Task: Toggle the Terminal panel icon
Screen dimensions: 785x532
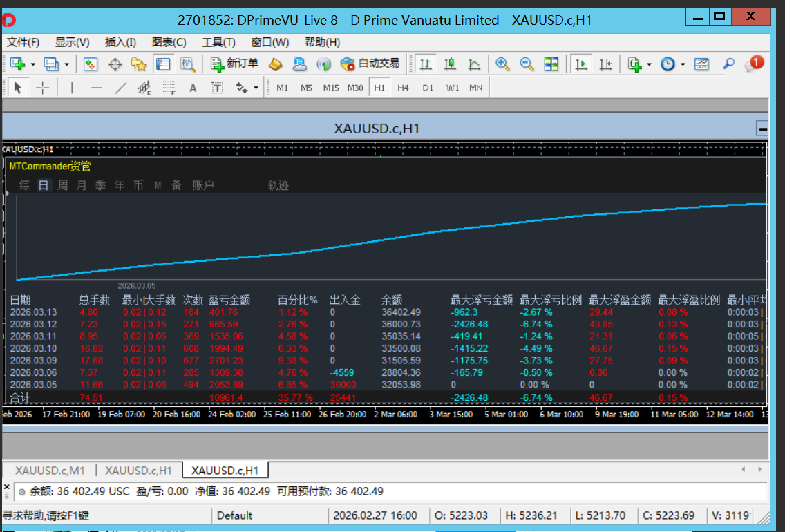Action: 163,64
